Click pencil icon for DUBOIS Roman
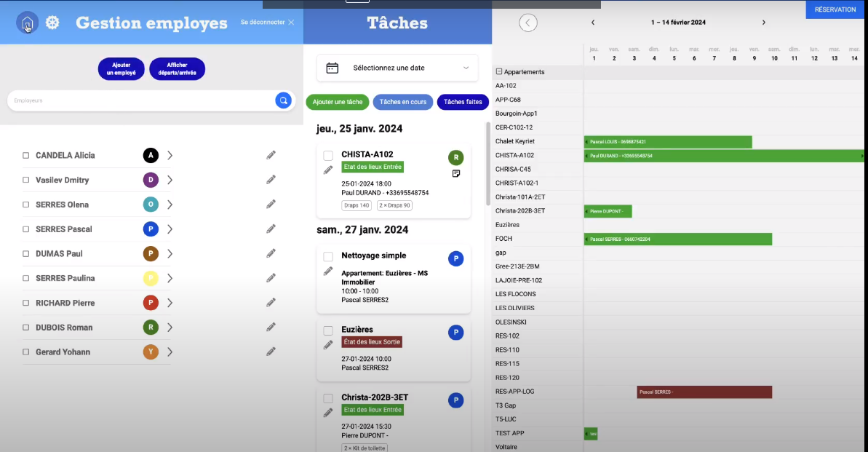Image resolution: width=868 pixels, height=452 pixels. coord(271,327)
